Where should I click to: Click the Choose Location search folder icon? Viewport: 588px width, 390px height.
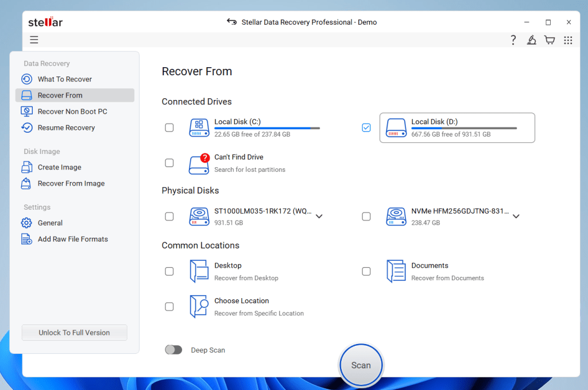[x=199, y=306]
